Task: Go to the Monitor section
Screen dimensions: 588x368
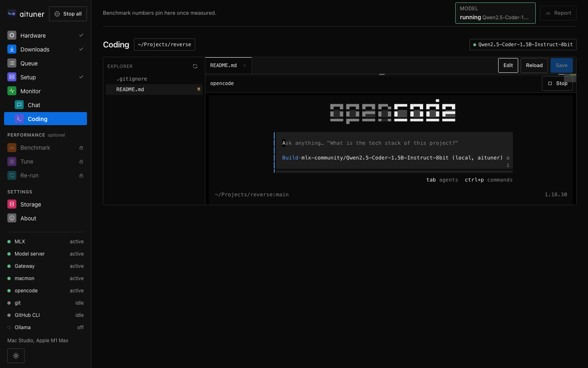Action: [x=45, y=91]
